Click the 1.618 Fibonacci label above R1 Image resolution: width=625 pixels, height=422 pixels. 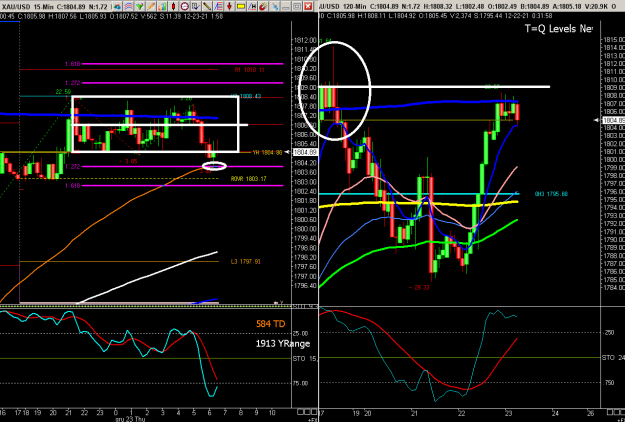tap(73, 64)
